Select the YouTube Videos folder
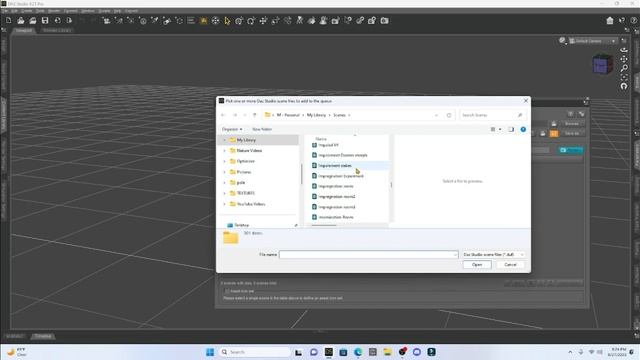Screen dimensions: 640x360 (251, 204)
